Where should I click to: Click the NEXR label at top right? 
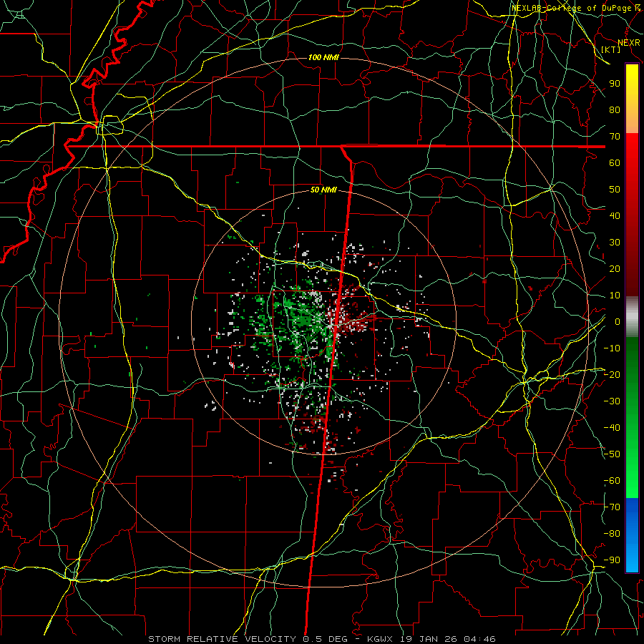(629, 42)
